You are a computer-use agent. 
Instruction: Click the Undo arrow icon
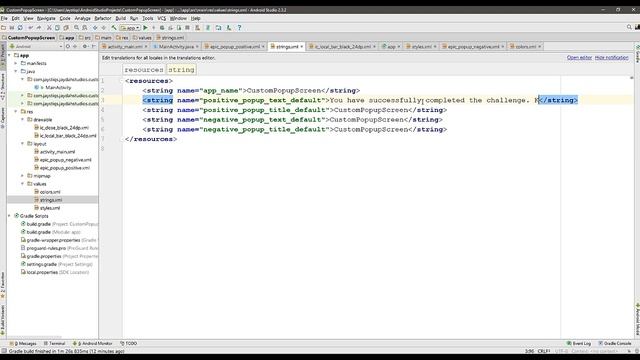point(31,28)
